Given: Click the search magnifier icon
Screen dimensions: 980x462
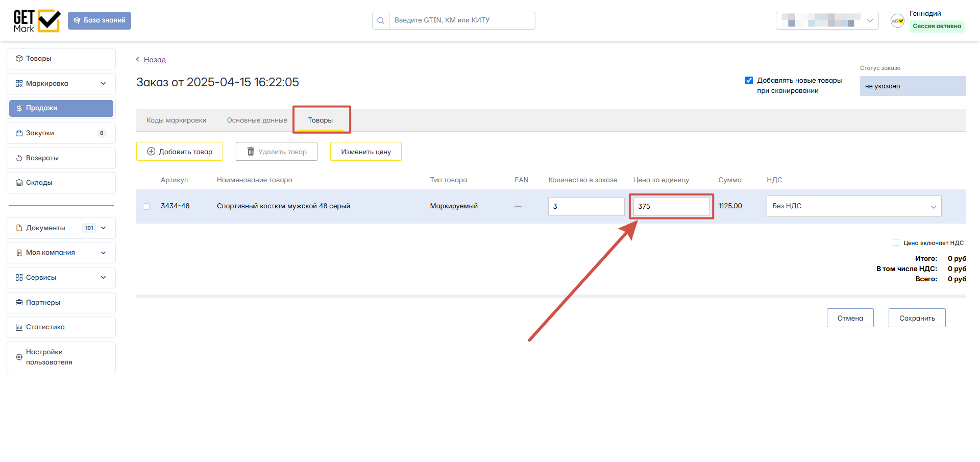Looking at the screenshot, I should 381,20.
